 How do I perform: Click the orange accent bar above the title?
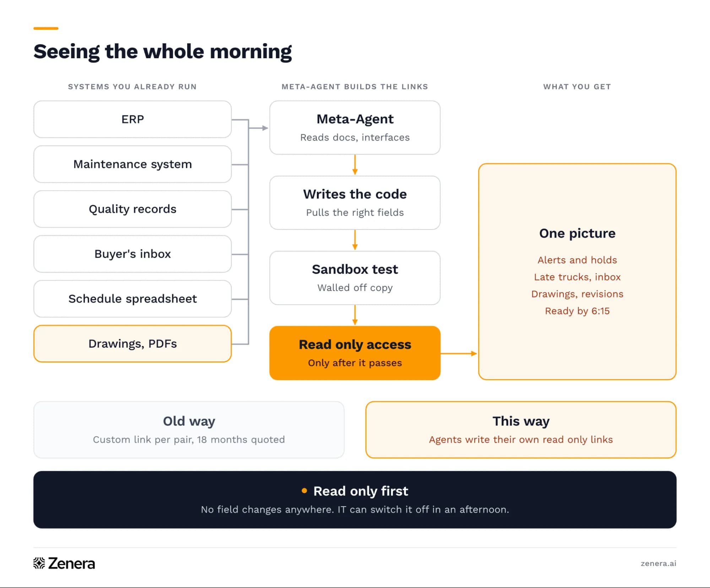click(x=46, y=28)
